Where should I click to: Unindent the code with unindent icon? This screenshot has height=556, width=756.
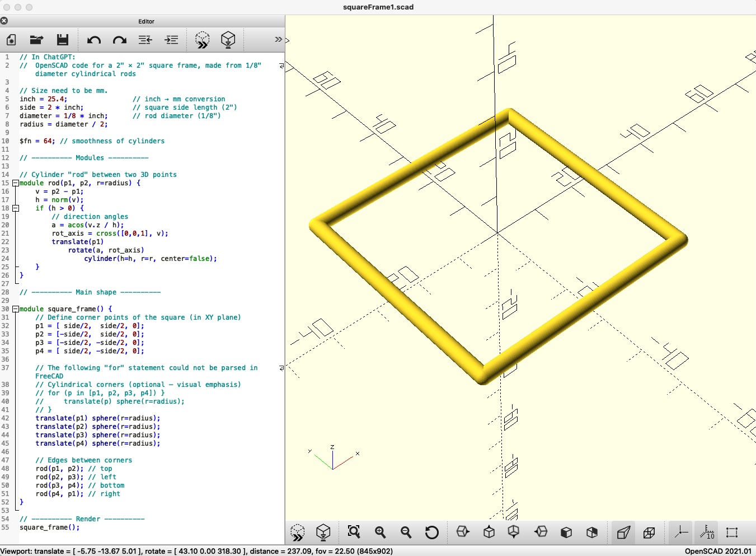click(x=145, y=40)
